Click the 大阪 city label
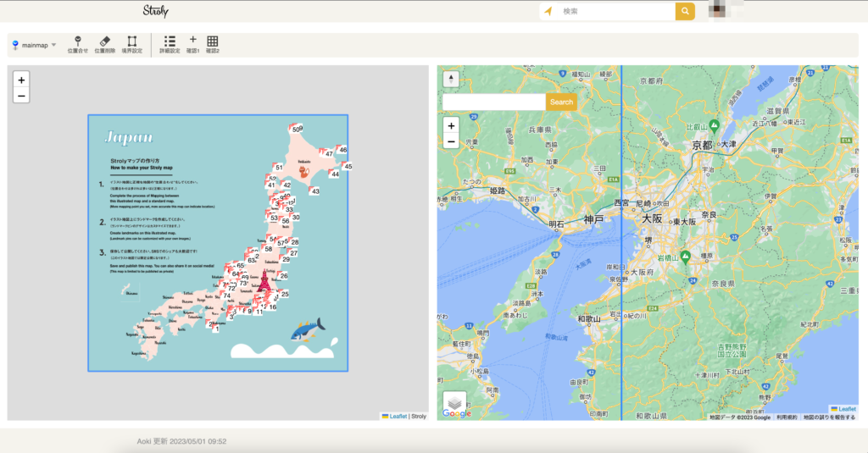 pyautogui.click(x=652, y=218)
